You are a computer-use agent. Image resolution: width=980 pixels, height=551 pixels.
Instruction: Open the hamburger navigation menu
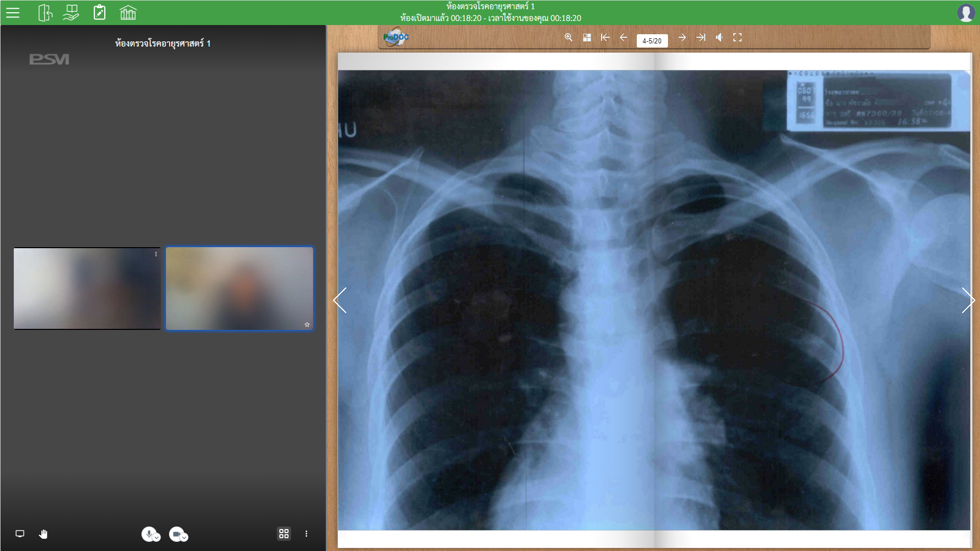pos(13,13)
